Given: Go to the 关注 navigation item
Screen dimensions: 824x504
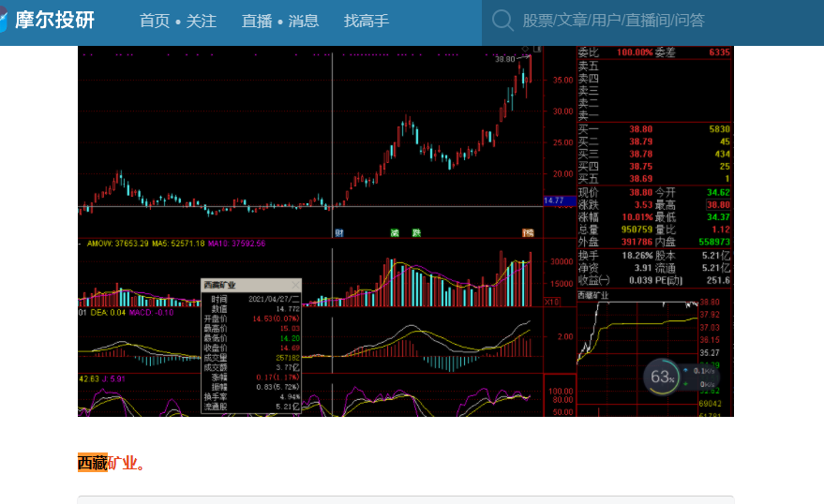Looking at the screenshot, I should click(x=201, y=21).
